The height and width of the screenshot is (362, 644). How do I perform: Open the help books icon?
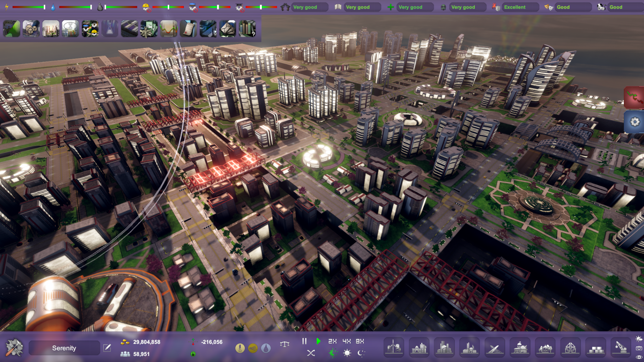pyautogui.click(x=247, y=29)
